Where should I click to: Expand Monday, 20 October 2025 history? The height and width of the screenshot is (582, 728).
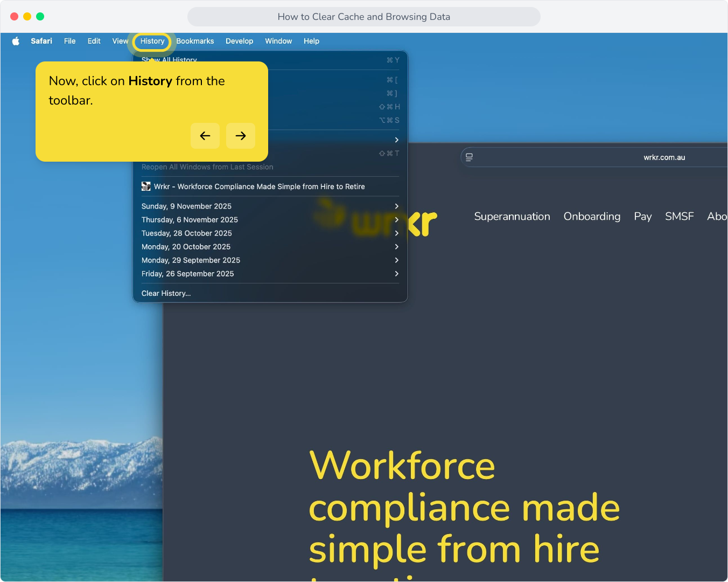click(270, 247)
